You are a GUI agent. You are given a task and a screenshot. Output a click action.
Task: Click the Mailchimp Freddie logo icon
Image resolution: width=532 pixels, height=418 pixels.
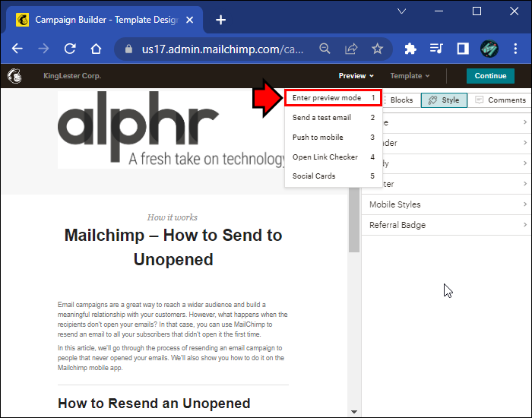tap(14, 76)
